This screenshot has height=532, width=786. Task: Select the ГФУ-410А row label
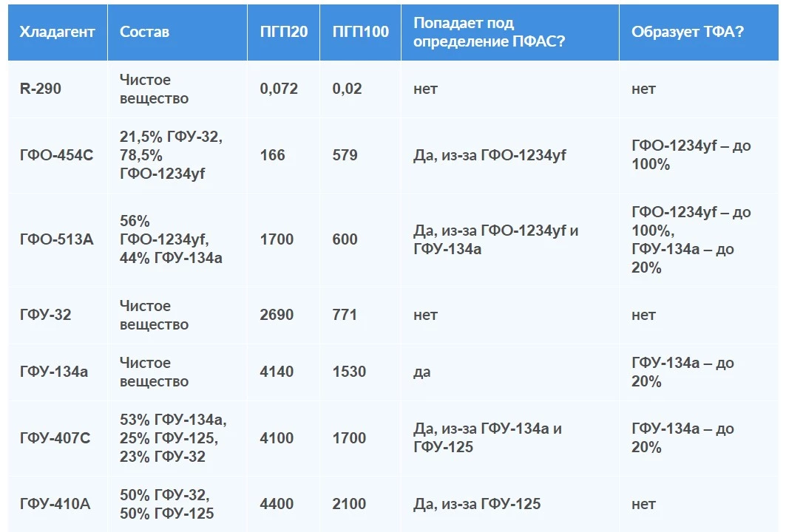(55, 504)
